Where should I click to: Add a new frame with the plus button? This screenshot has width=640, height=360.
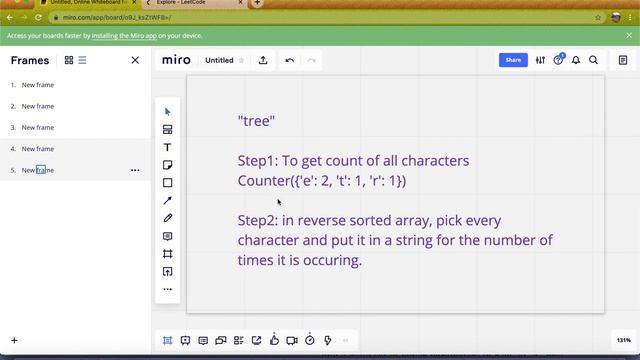tap(14, 340)
